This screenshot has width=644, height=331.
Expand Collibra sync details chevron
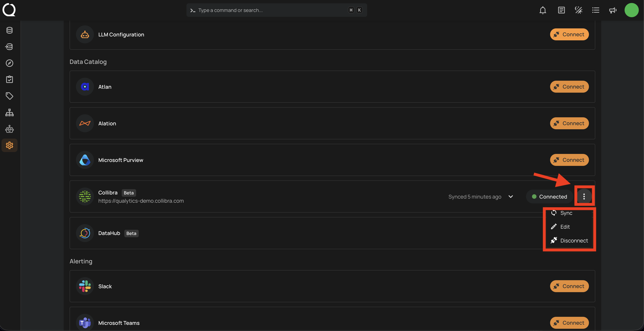511,197
